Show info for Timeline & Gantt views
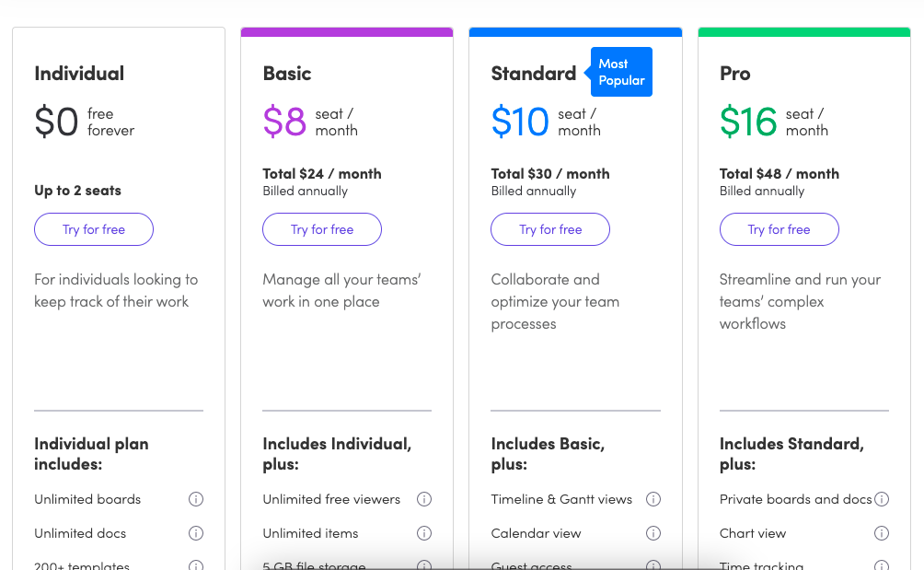The height and width of the screenshot is (570, 924). coord(653,499)
